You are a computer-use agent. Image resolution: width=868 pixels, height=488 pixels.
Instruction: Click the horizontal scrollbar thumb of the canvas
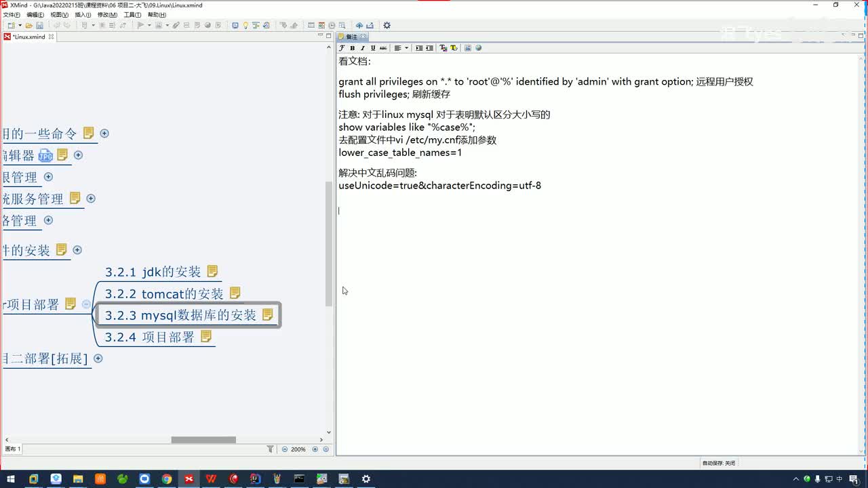pos(203,440)
